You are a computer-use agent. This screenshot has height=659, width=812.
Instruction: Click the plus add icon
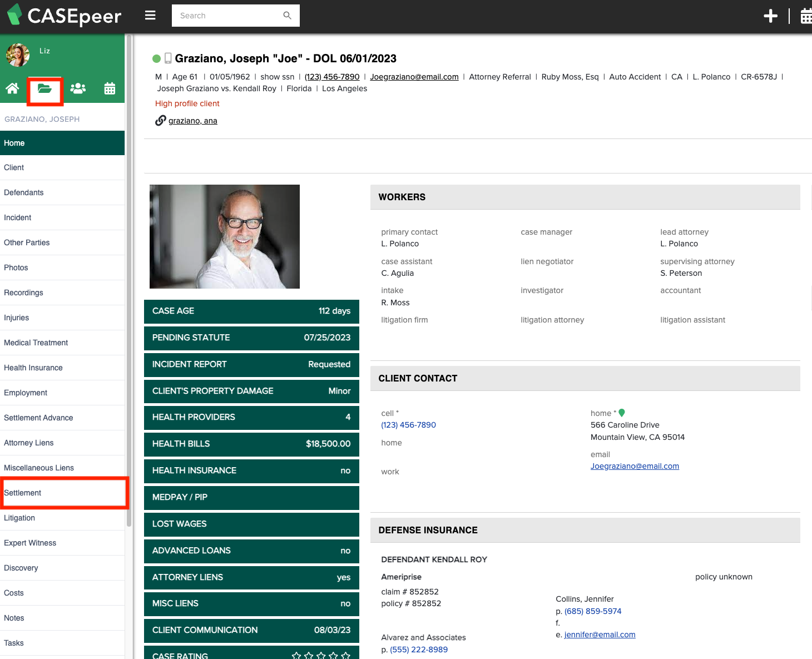[770, 16]
